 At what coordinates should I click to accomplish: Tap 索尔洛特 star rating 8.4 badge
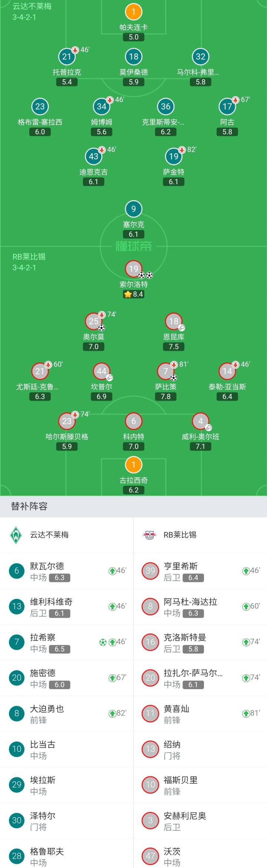(133, 294)
